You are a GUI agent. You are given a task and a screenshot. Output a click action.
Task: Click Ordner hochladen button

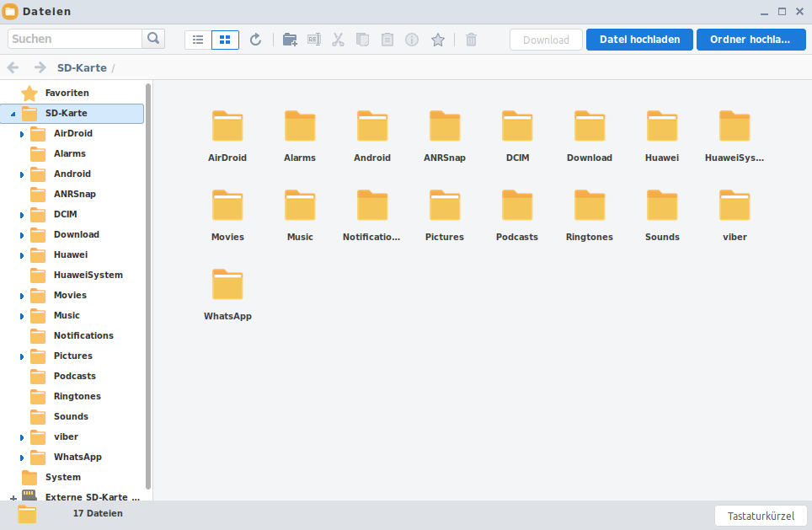751,40
